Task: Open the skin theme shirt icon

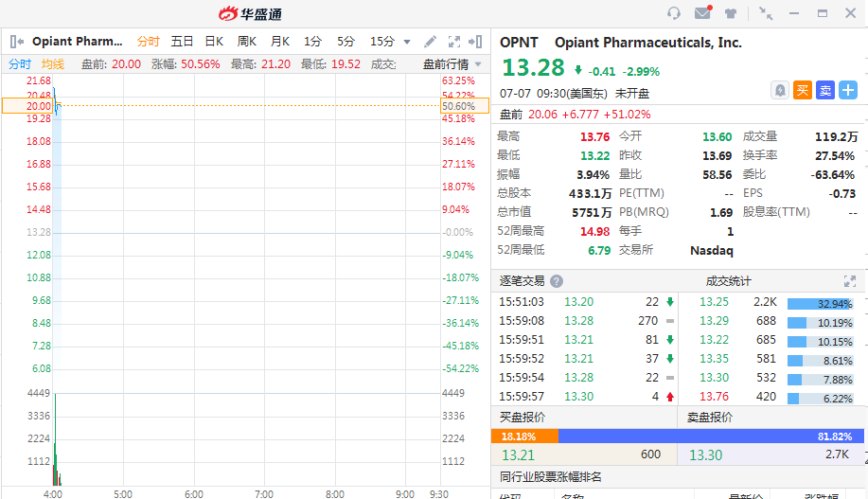Action: 731,13
